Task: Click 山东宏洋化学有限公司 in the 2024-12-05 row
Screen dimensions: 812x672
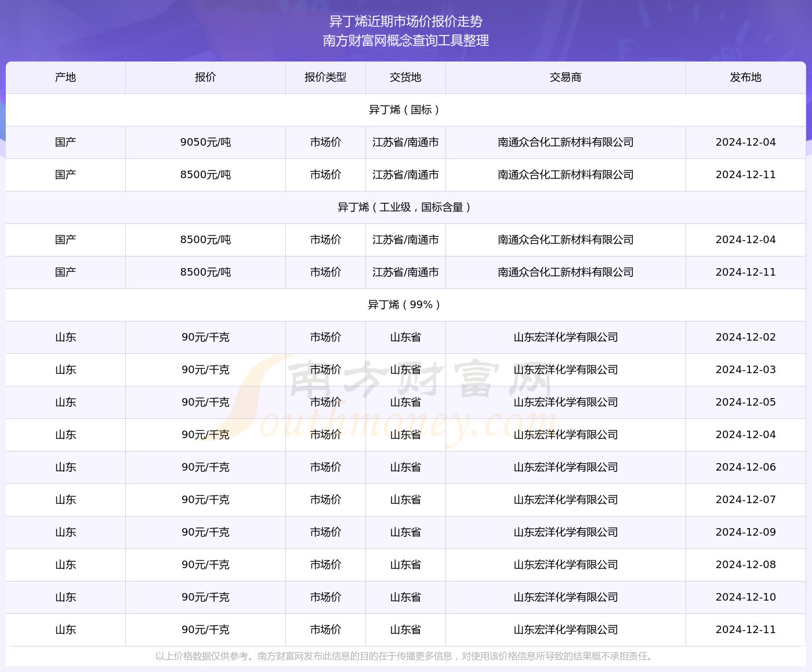Action: [x=565, y=402]
